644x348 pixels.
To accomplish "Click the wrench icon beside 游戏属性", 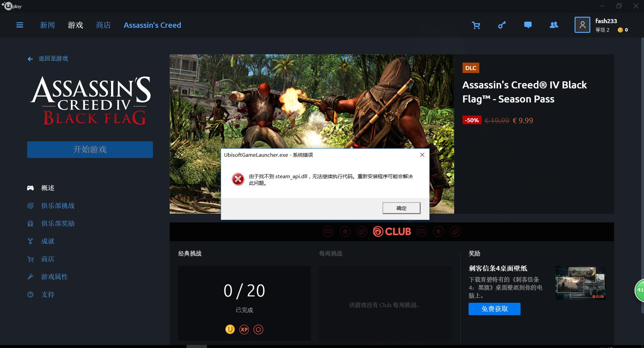I will [30, 277].
